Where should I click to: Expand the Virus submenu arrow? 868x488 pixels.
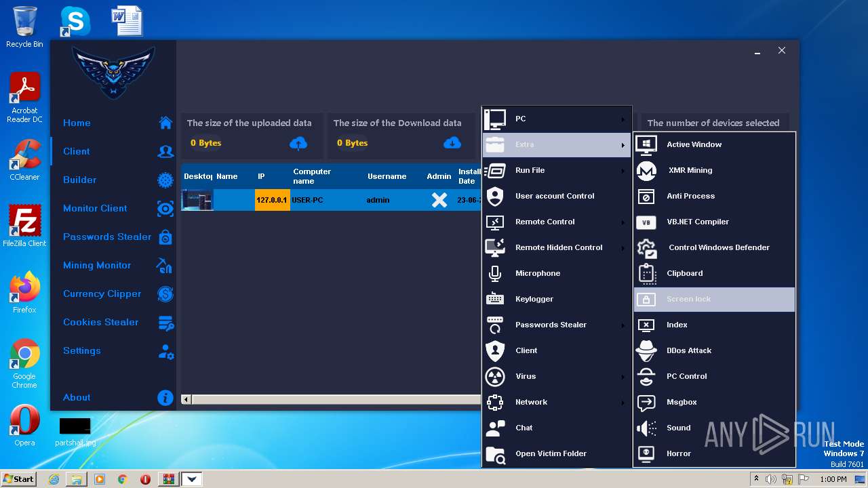click(623, 377)
